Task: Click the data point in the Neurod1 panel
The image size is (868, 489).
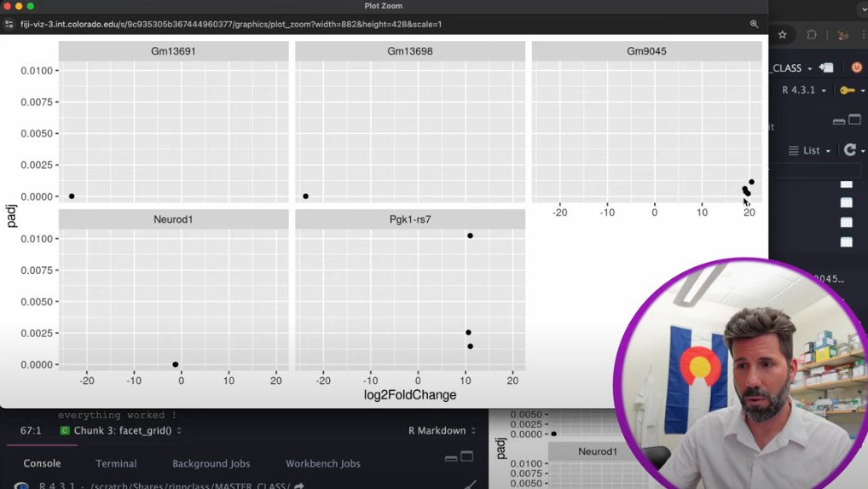Action: 176,364
